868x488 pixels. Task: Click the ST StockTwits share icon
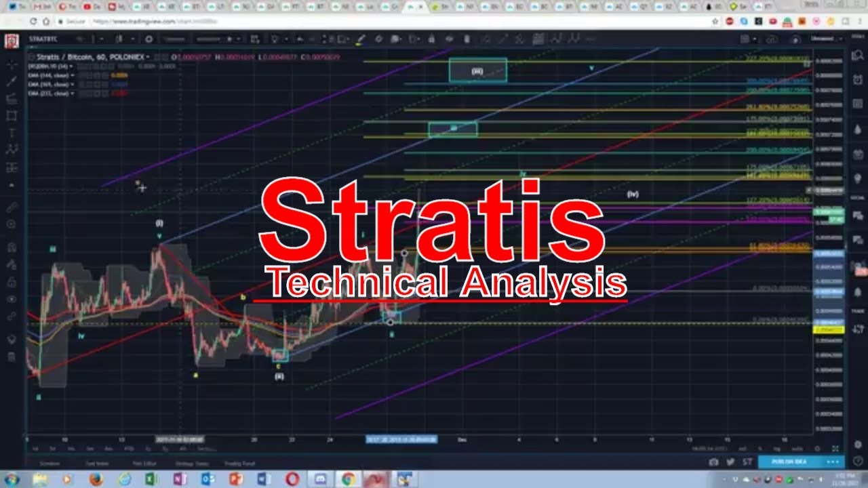point(747,462)
